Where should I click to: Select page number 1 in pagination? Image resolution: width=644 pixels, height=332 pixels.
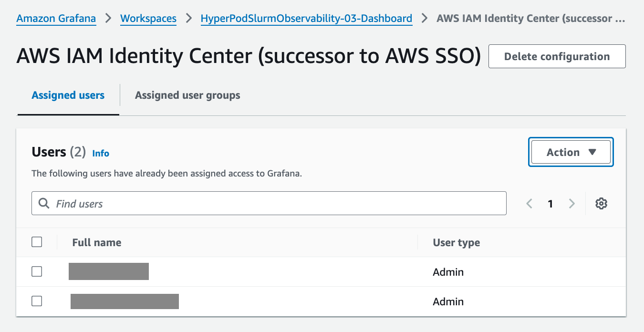click(550, 204)
